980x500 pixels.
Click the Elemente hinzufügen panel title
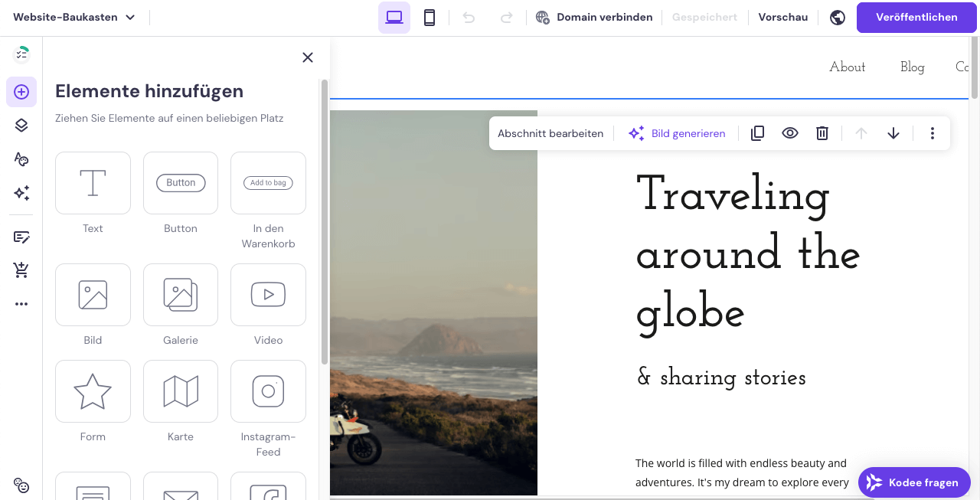tap(149, 91)
